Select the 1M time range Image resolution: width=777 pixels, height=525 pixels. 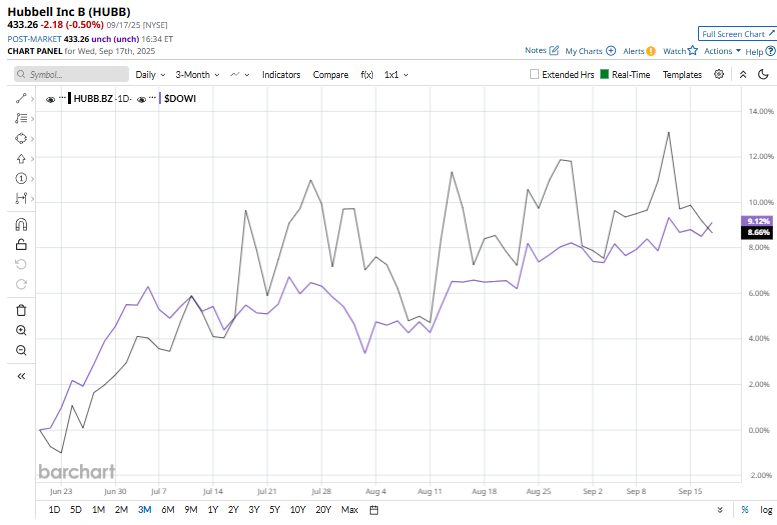click(x=98, y=510)
